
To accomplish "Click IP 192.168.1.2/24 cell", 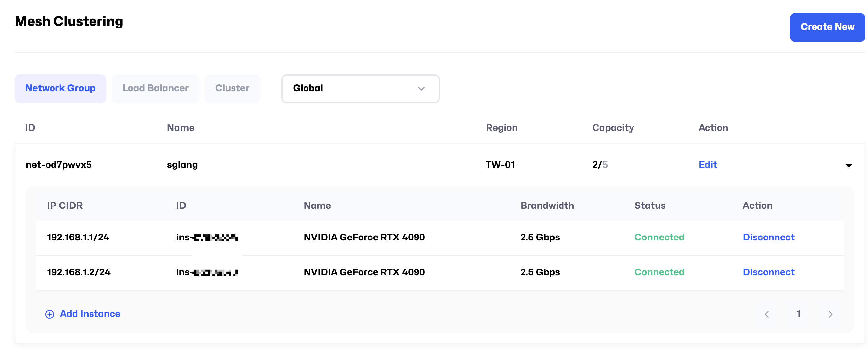I will point(79,272).
